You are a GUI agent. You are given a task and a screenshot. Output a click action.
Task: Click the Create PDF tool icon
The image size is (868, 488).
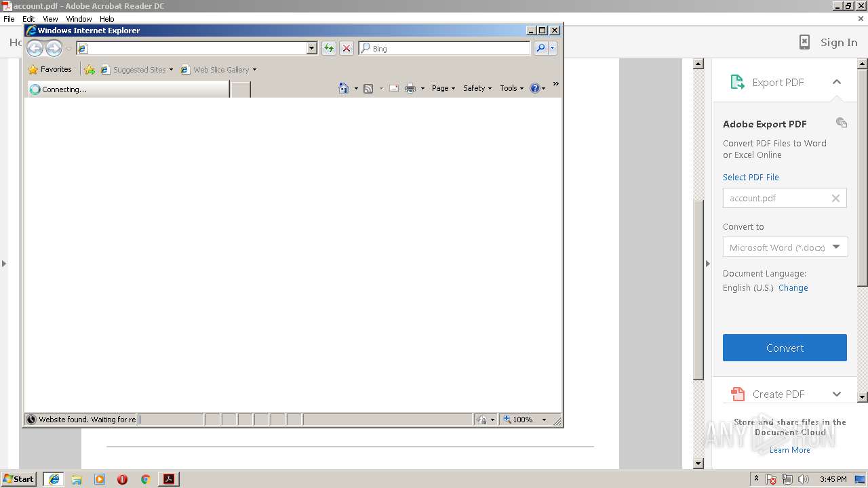(737, 394)
